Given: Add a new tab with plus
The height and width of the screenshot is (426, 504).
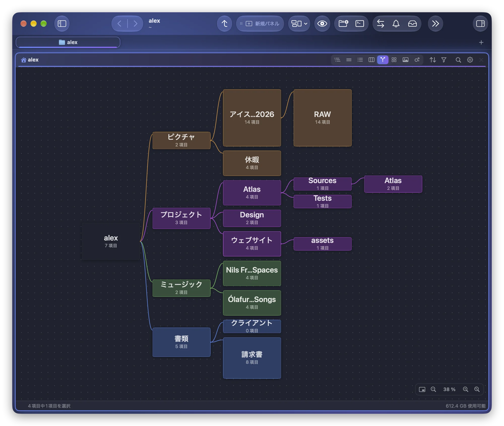Looking at the screenshot, I should point(481,42).
